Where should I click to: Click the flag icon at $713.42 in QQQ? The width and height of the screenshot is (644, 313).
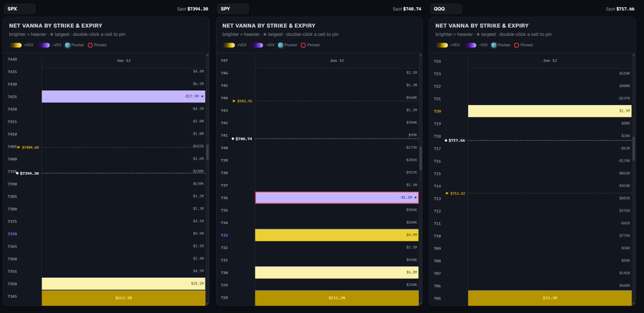coord(447,193)
